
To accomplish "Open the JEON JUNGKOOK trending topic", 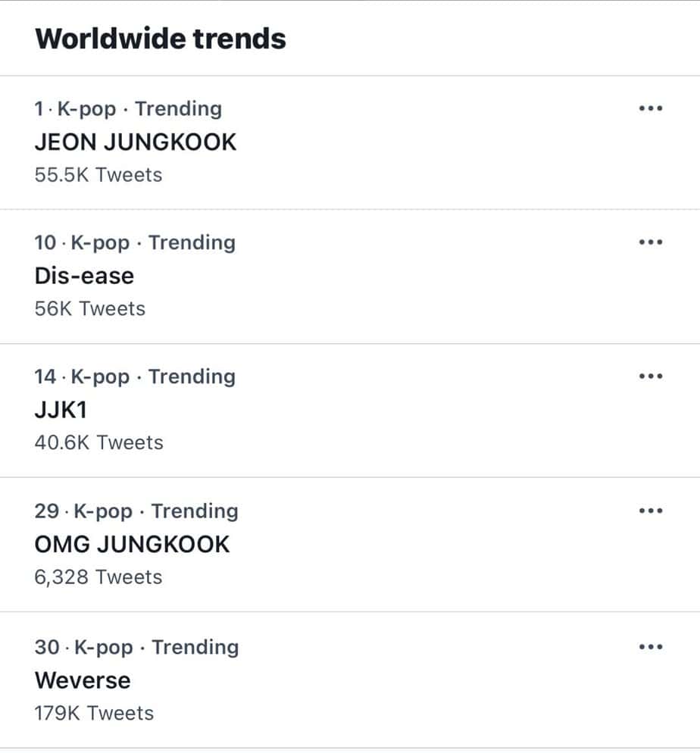I will 136,142.
